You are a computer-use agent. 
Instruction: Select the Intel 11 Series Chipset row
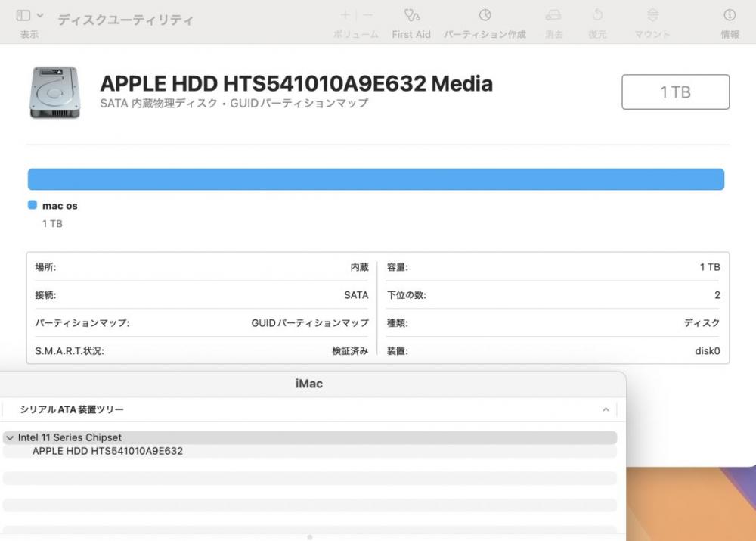coord(309,438)
